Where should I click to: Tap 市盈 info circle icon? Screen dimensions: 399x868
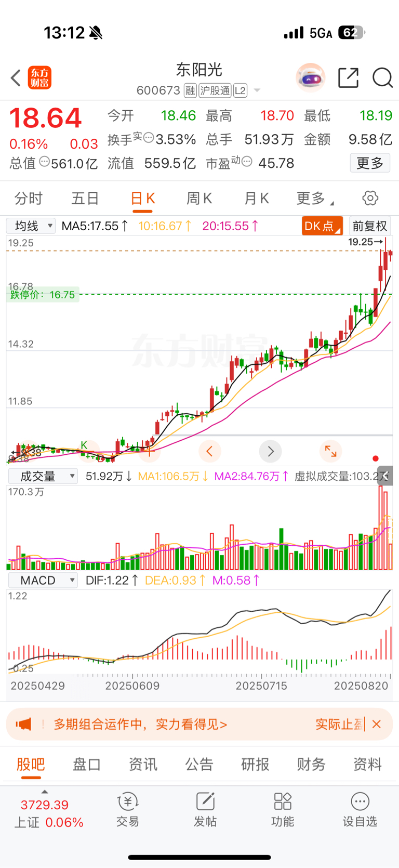247,162
